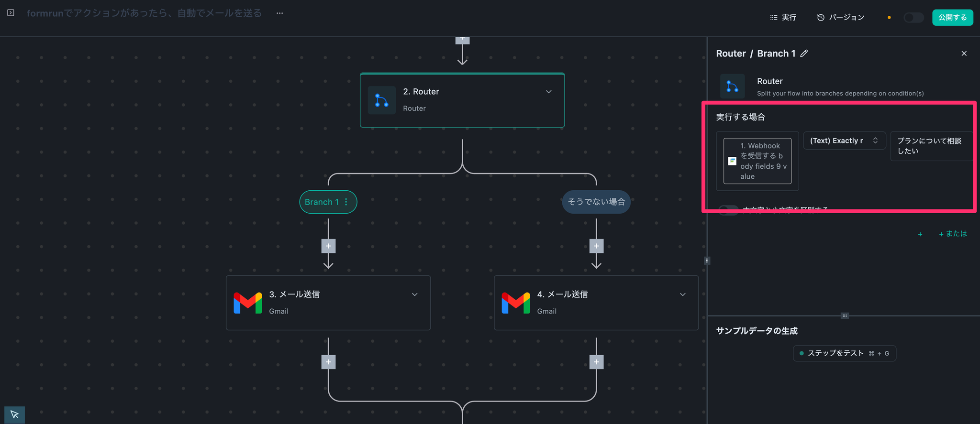980x424 pixels.
Task: Click the plus button below step 4 Gmail
Action: point(596,362)
